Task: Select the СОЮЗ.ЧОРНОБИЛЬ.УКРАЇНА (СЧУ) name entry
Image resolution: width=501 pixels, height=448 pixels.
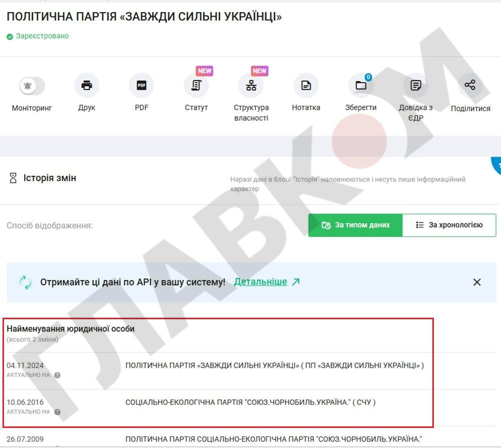Action: 250,402
